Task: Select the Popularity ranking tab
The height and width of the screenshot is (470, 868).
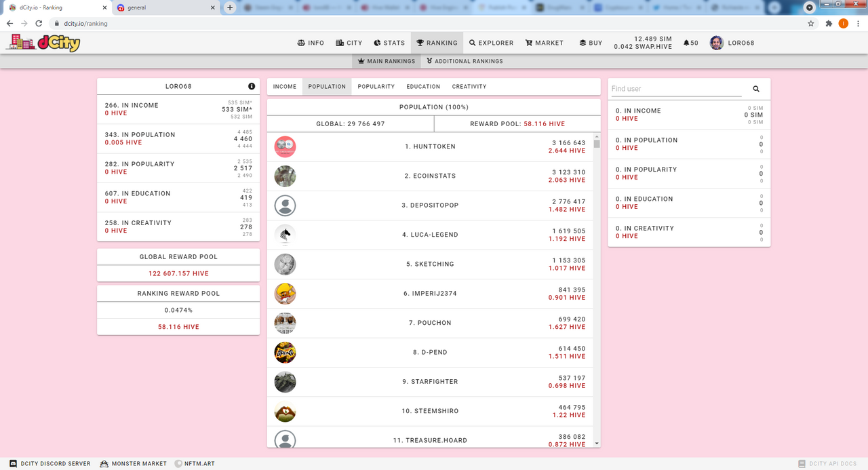Action: pyautogui.click(x=376, y=87)
